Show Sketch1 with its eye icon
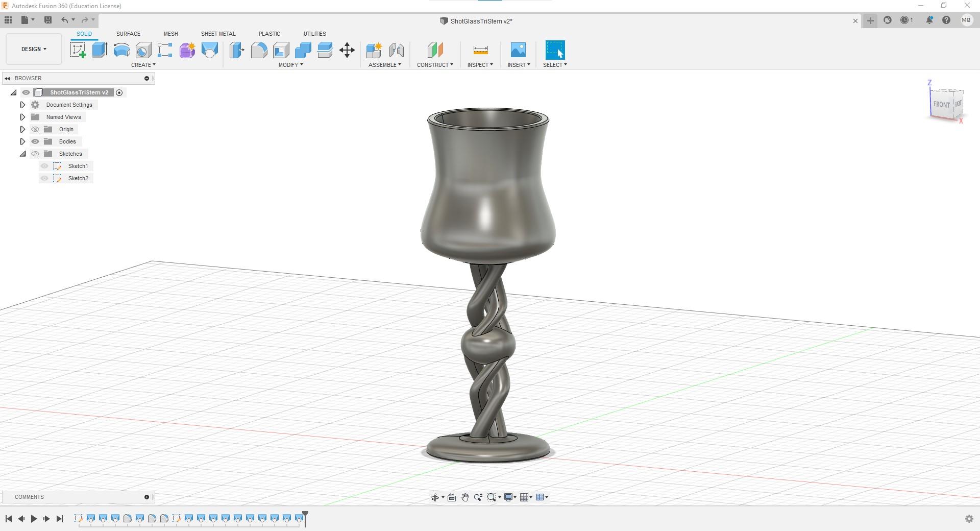Viewport: 980px width, 531px height. point(44,166)
